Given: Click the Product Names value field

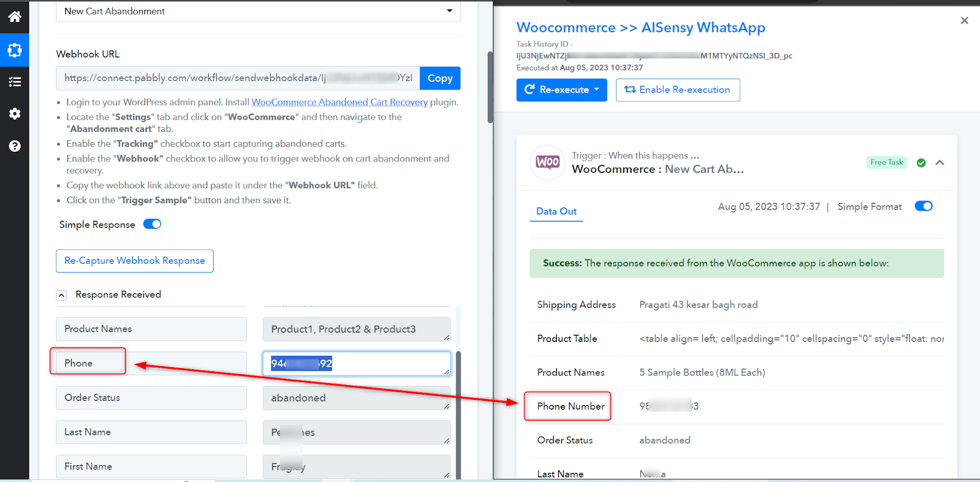Looking at the screenshot, I should tap(356, 329).
